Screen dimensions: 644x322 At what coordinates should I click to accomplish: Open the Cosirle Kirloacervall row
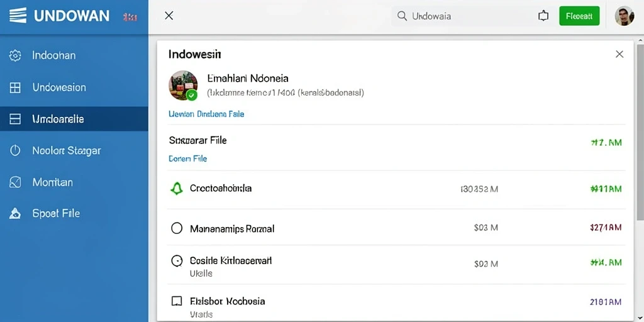(396, 265)
